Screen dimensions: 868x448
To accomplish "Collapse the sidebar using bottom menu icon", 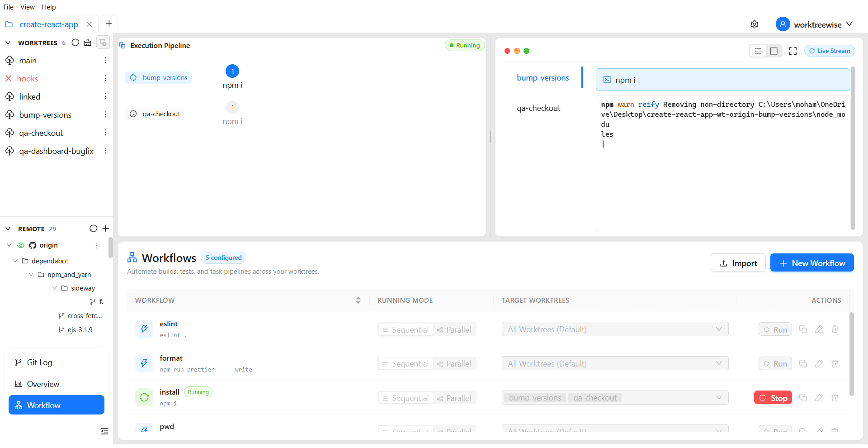I will coord(105,431).
